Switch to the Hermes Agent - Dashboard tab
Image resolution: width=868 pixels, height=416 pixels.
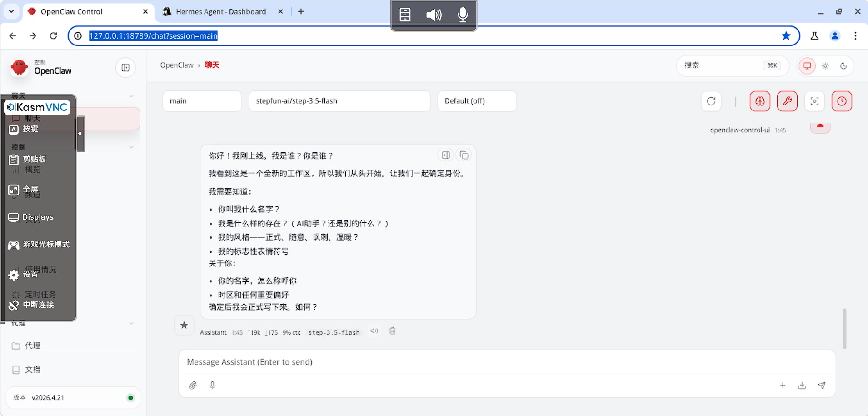point(220,11)
